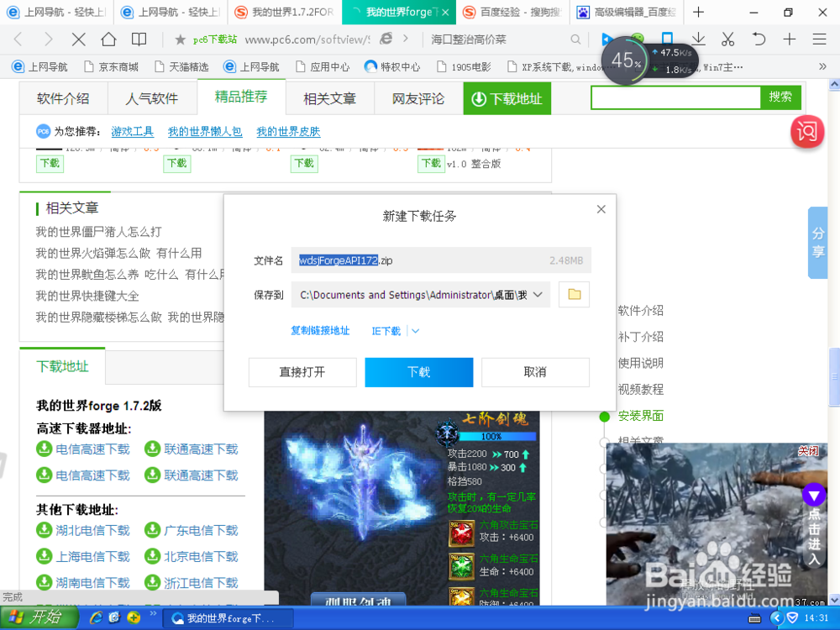Image resolution: width=840 pixels, height=630 pixels.
Task: Stop loading the current page
Action: [x=79, y=39]
